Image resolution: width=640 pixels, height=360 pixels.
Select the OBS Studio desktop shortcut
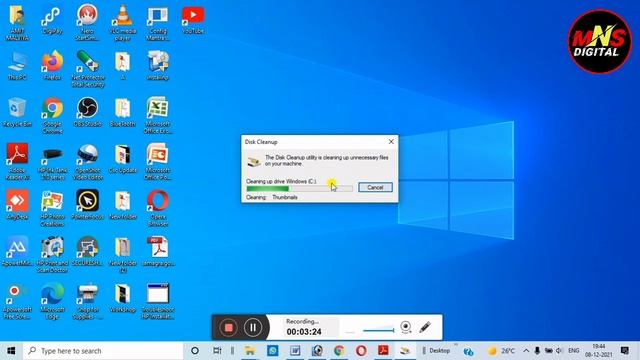click(87, 112)
